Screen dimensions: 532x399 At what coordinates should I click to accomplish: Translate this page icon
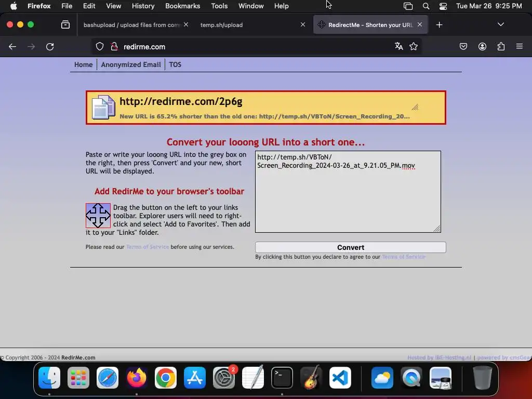pos(399,46)
